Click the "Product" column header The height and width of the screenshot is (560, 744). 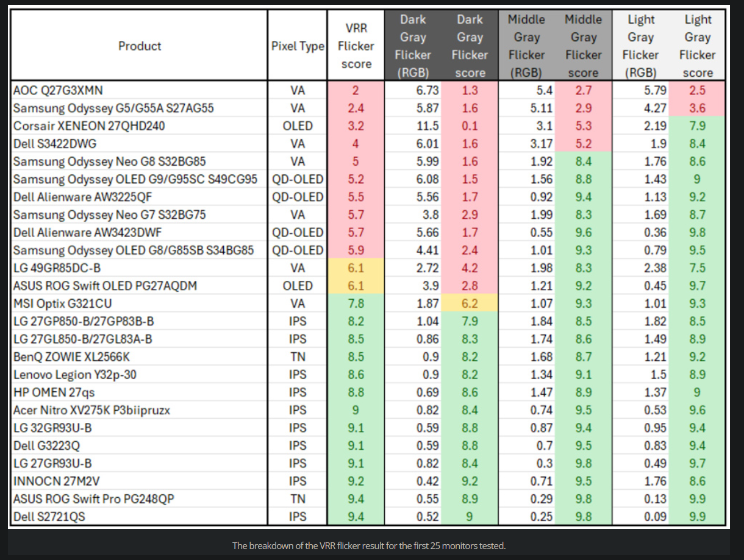pos(140,46)
